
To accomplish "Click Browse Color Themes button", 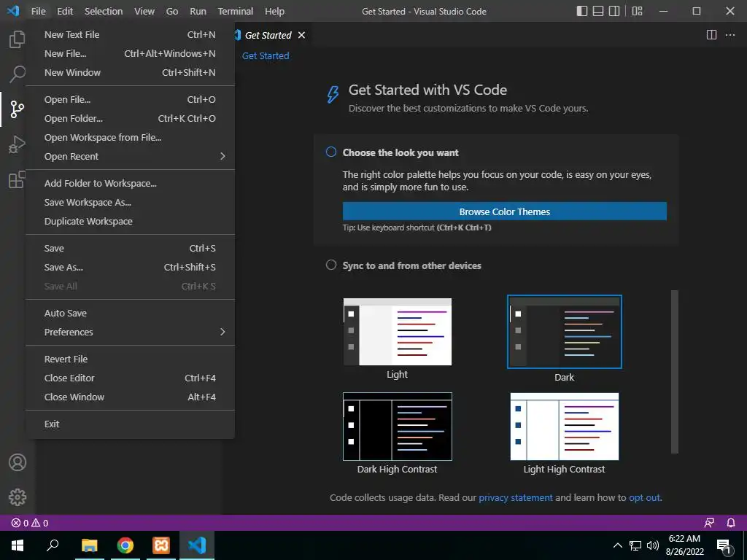I will pos(505,211).
